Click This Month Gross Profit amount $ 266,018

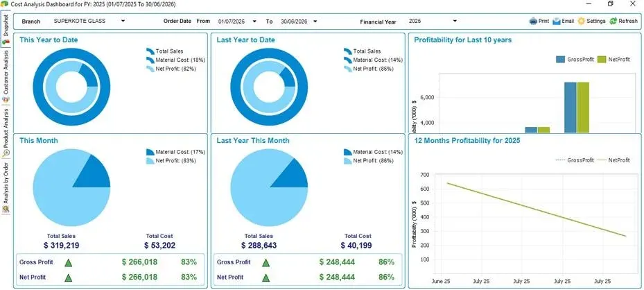click(139, 262)
